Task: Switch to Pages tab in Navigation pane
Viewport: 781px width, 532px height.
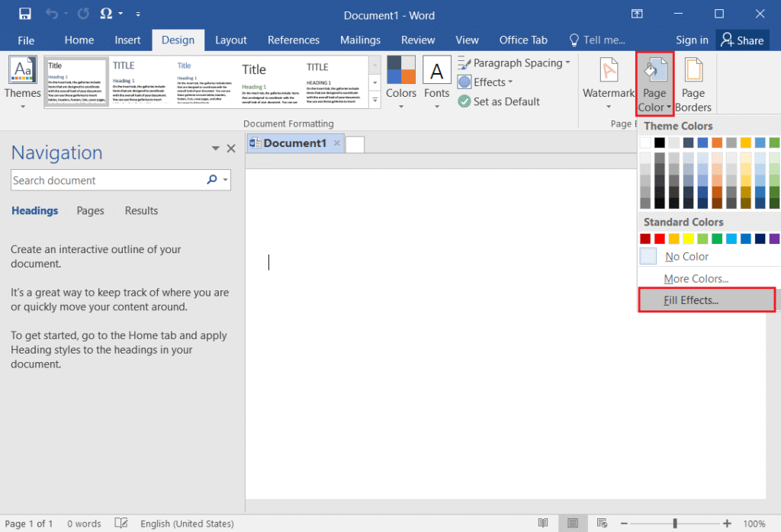Action: coord(90,210)
